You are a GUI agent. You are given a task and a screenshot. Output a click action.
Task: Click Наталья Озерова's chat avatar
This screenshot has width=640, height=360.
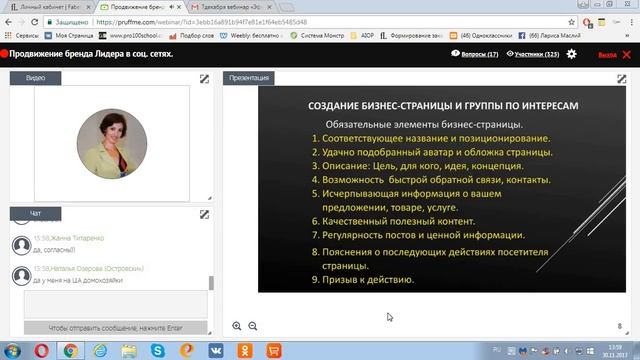21,276
